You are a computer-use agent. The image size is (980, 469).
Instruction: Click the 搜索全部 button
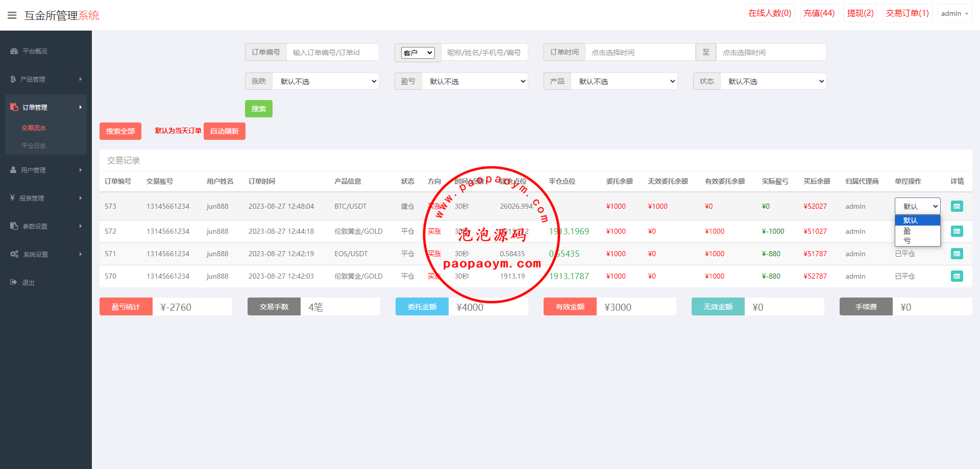(120, 131)
